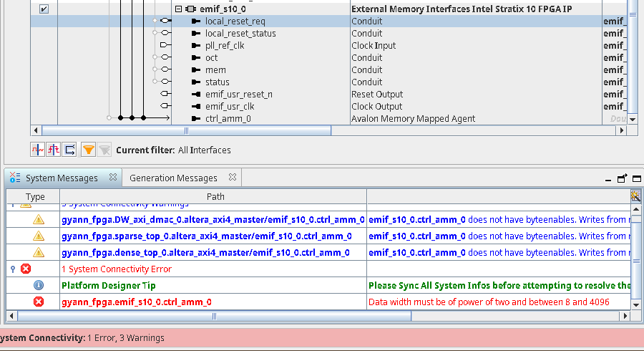Click the local_reset_req conduit connection symbol
The height and width of the screenshot is (351, 644).
[165, 20]
